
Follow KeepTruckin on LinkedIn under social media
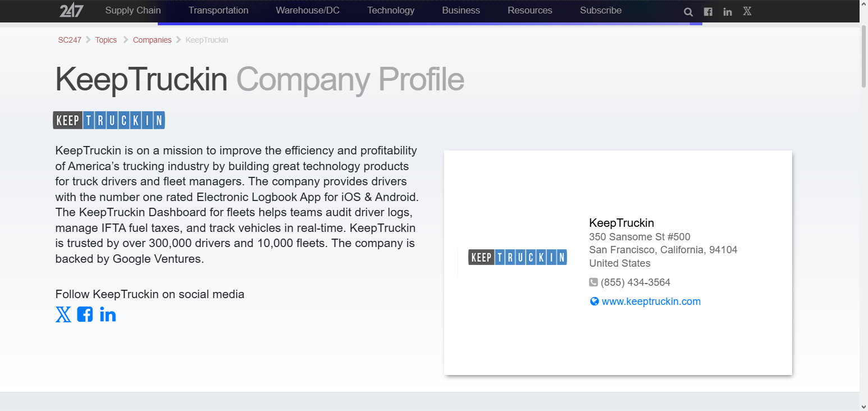108,314
